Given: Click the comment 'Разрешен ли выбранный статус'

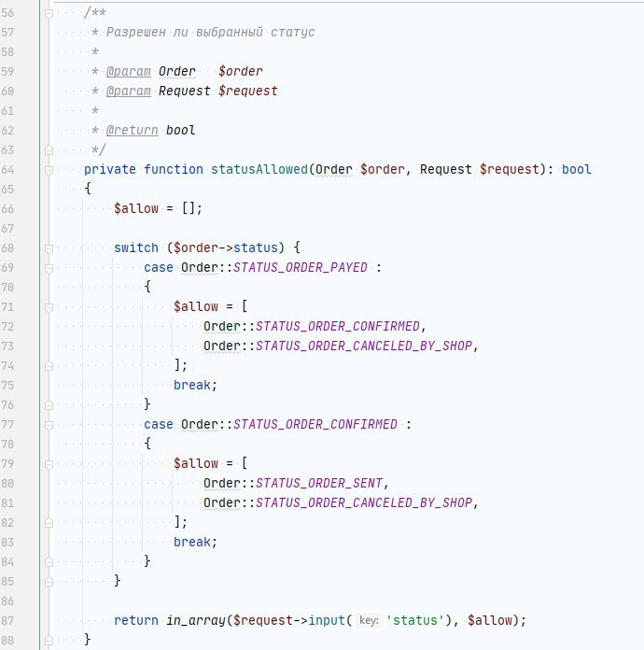Looking at the screenshot, I should point(211,33).
